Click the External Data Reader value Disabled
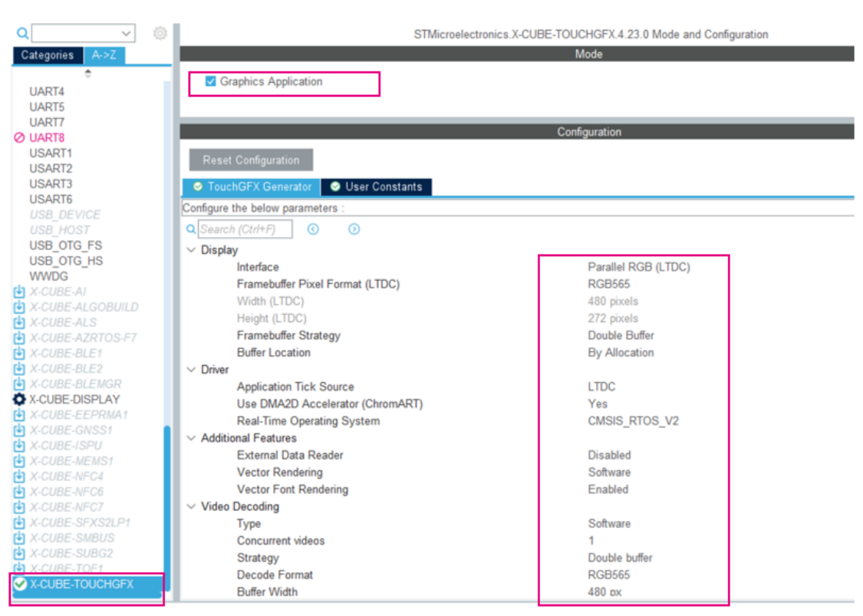 pyautogui.click(x=609, y=455)
